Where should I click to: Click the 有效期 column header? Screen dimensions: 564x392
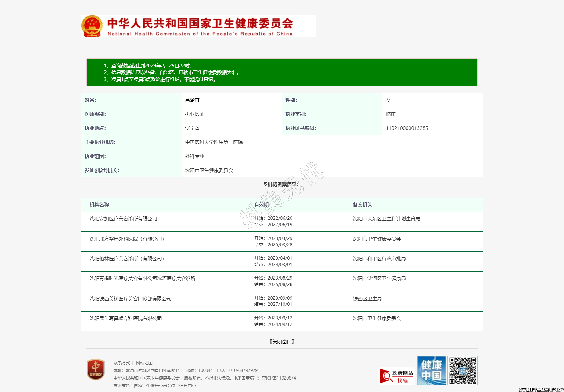[261, 205]
